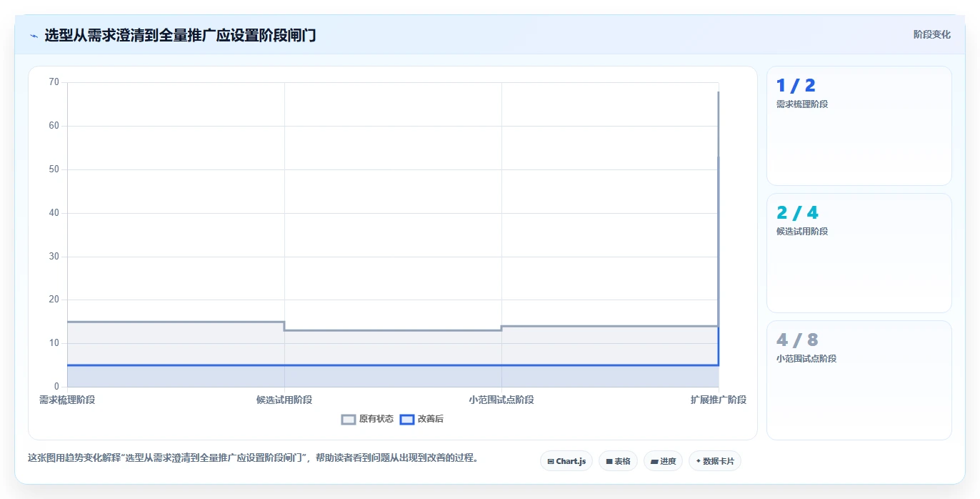980x499 pixels.
Task: Click the y-axis value 10
Action: click(54, 343)
